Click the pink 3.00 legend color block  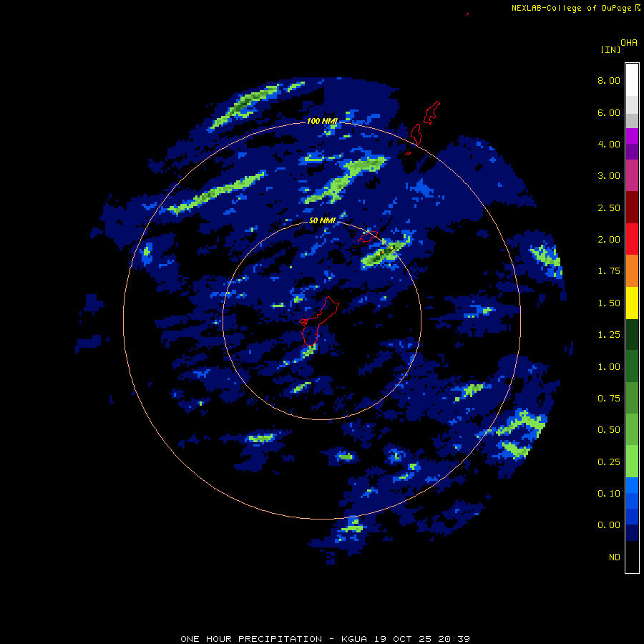tap(632, 175)
